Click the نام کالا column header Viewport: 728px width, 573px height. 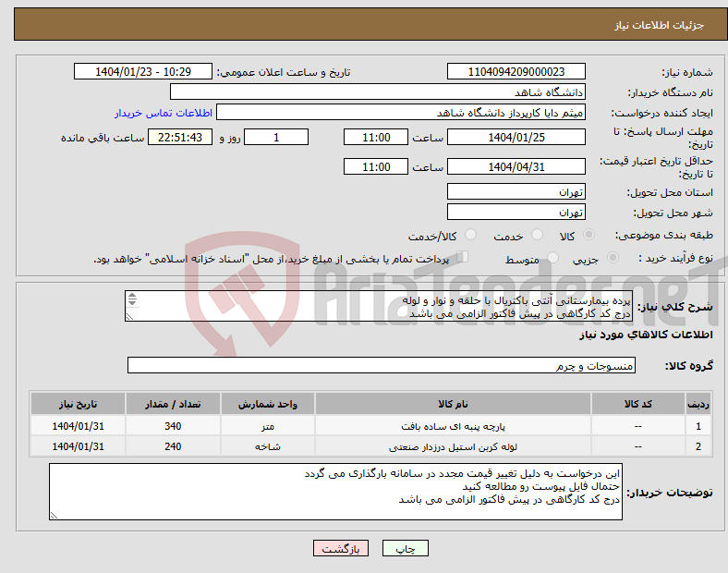[x=453, y=404]
